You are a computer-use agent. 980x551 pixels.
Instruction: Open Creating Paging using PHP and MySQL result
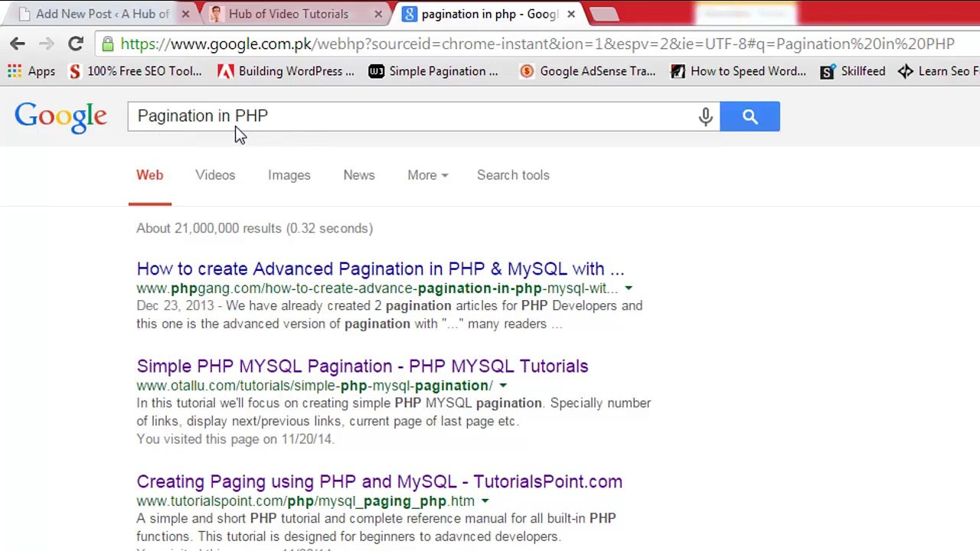tap(380, 481)
